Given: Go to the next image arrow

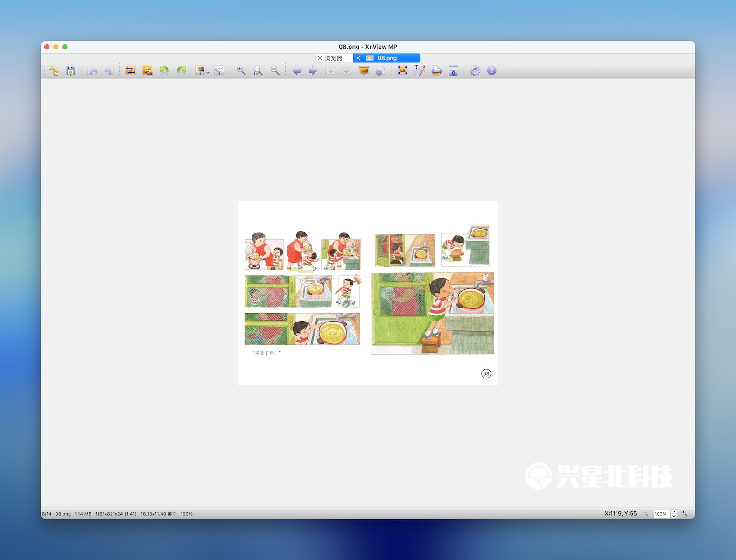Looking at the screenshot, I should [x=313, y=71].
